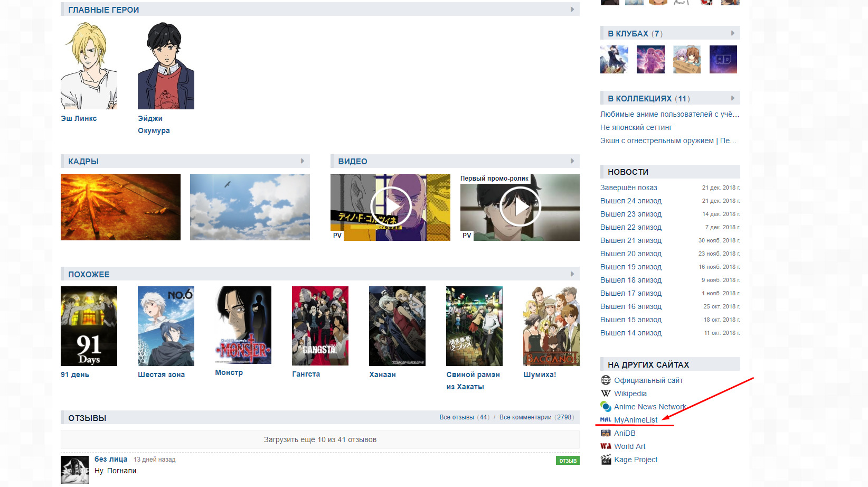Click the MyAnimeList site icon
The height and width of the screenshot is (487, 868).
tap(606, 420)
